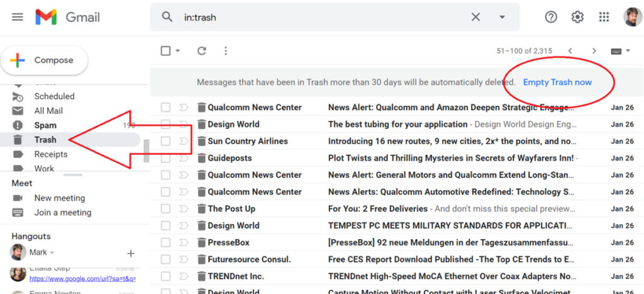Click the Join a meeting keyboard icon
The width and height of the screenshot is (644, 294).
pyautogui.click(x=18, y=213)
